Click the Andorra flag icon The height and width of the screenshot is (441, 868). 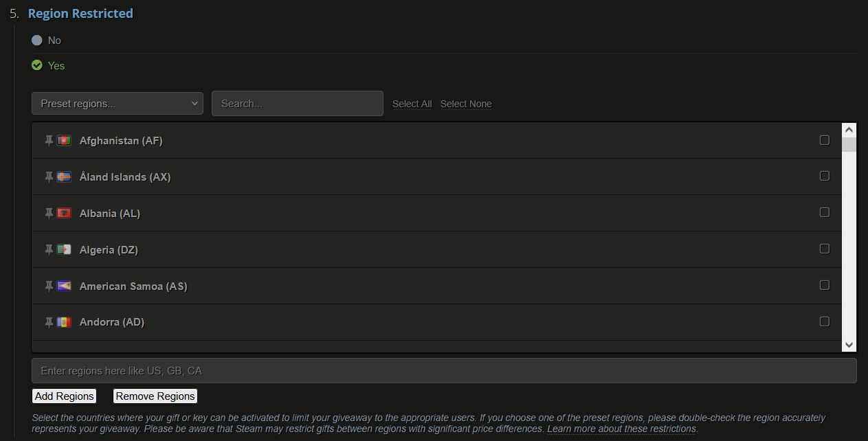tap(64, 322)
